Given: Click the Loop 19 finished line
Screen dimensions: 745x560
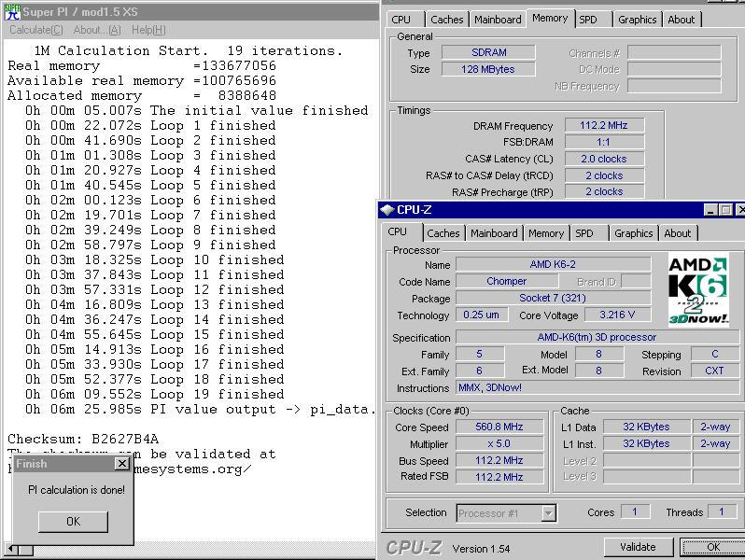Looking at the screenshot, I should pyautogui.click(x=155, y=394).
